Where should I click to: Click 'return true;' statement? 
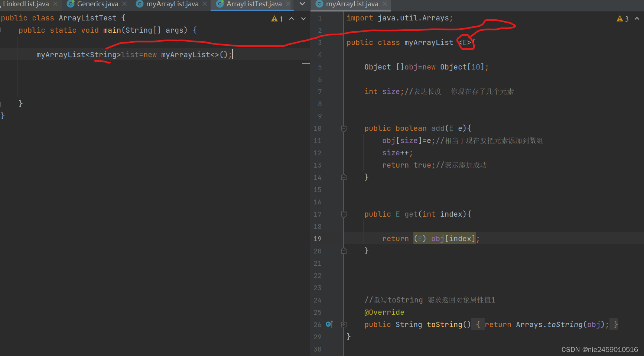pos(409,165)
